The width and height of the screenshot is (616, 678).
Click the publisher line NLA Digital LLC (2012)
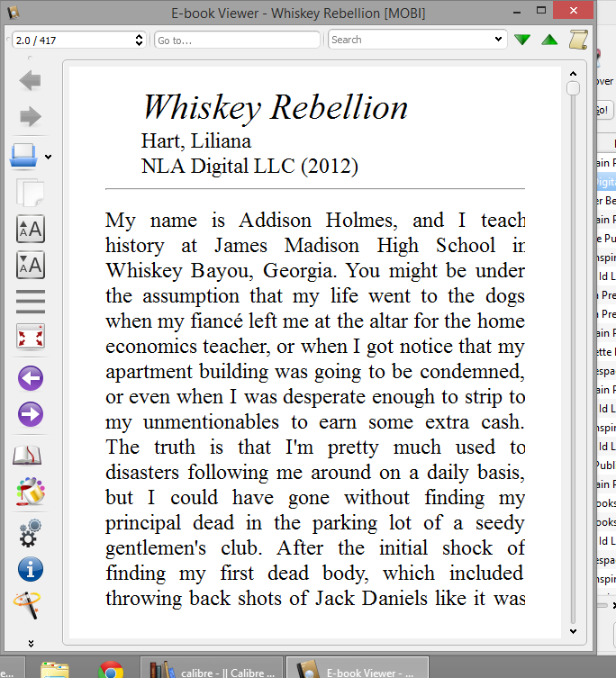tap(249, 167)
